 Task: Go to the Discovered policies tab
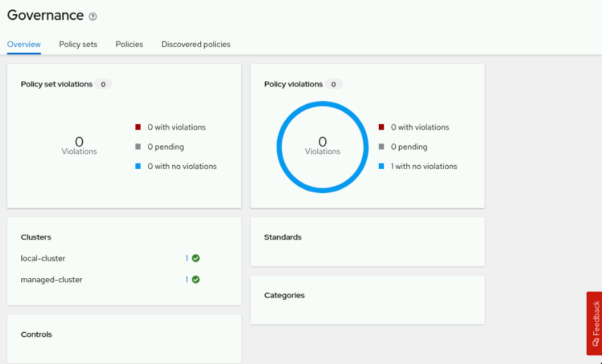click(x=196, y=44)
